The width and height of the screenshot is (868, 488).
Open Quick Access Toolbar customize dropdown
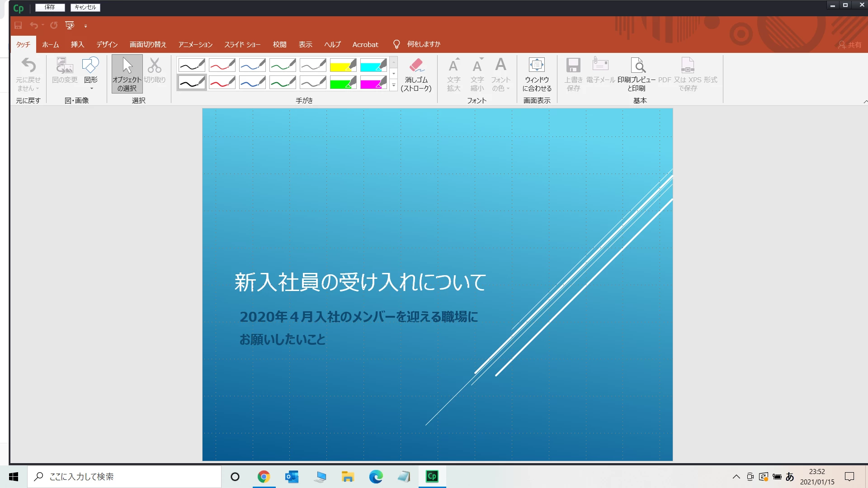[85, 26]
